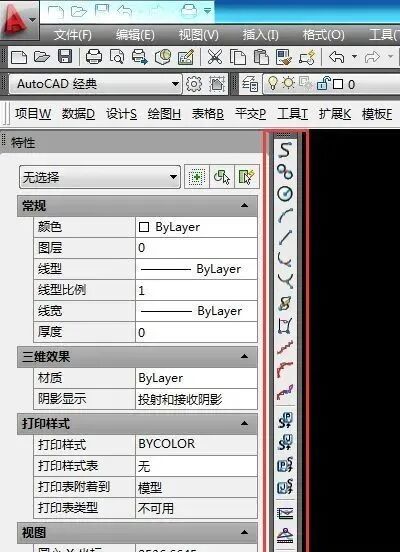Viewport: 400px width, 552px height.
Task: Open the 文件(F) menu
Action: [73, 35]
